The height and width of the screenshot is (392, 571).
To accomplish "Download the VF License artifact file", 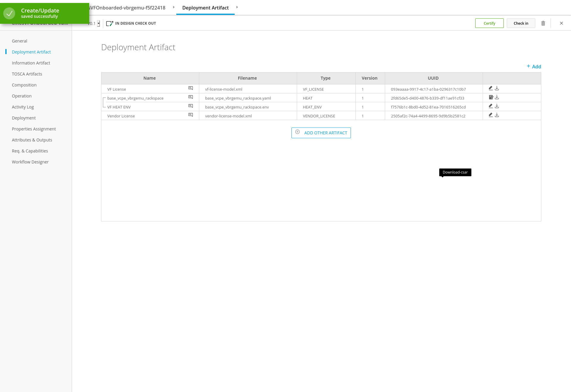I will (497, 88).
